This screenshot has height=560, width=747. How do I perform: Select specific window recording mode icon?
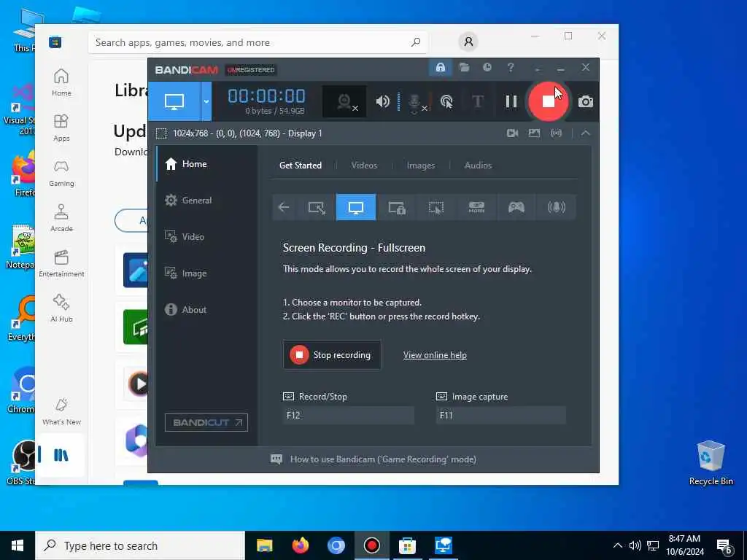[x=396, y=207]
